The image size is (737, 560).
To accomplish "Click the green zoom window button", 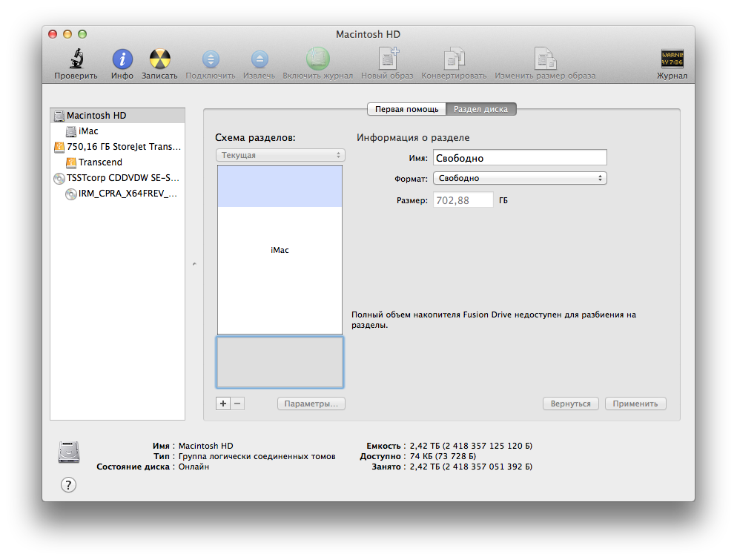I will point(82,34).
